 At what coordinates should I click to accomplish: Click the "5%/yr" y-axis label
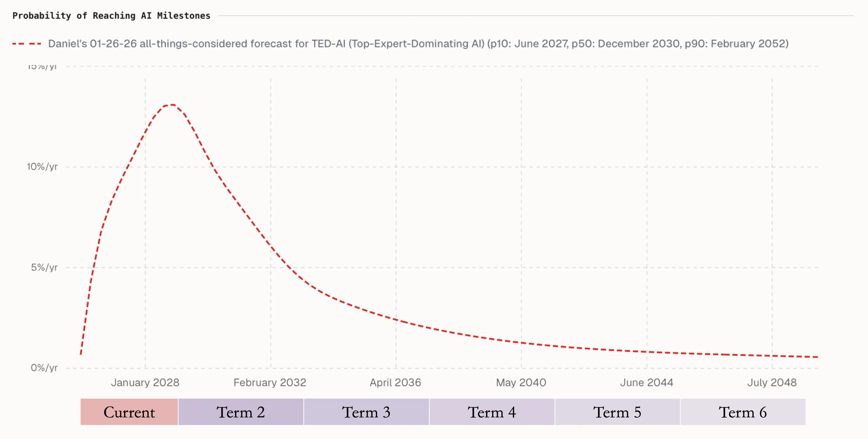[45, 267]
